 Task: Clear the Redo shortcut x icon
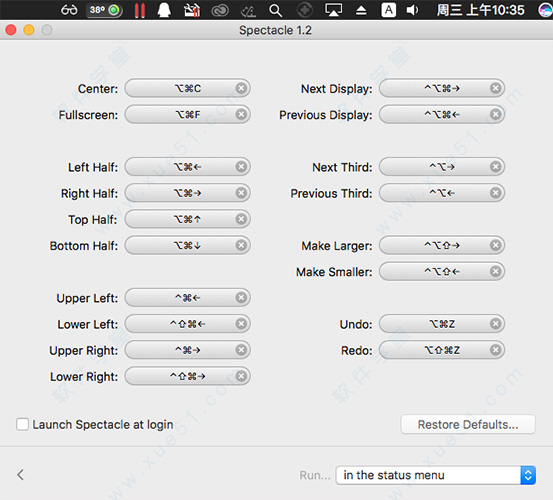496,350
